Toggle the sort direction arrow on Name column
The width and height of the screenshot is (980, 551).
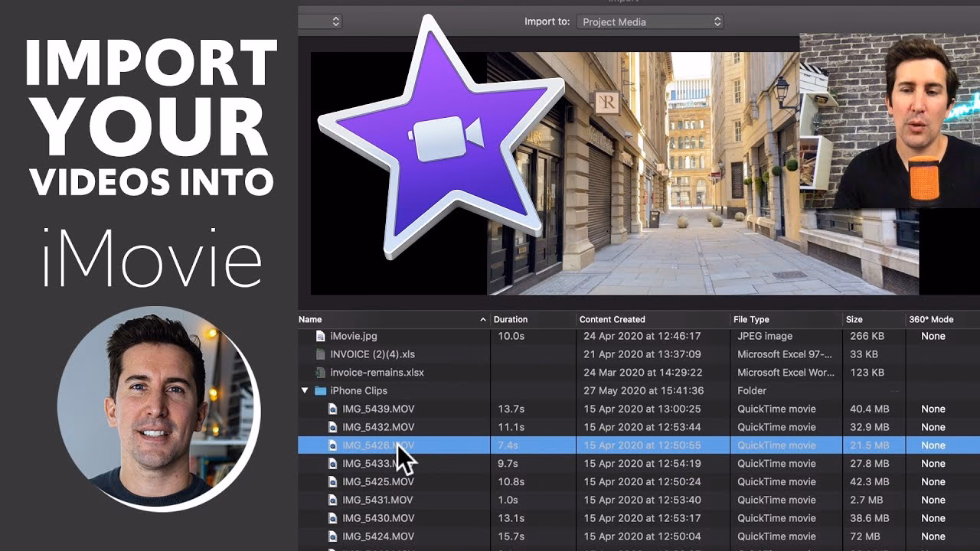pos(482,319)
